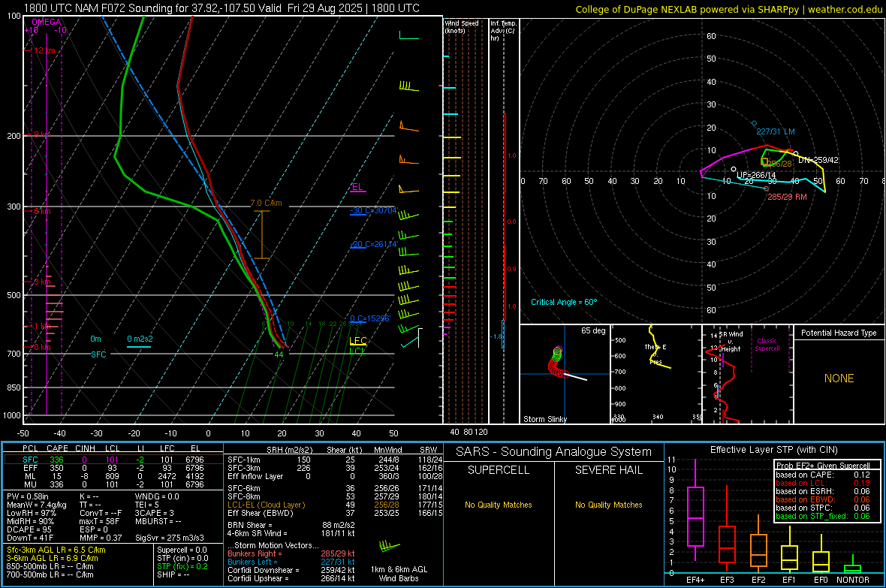Click the Prob EF2+ Given Supercell header
886x588 pixels.
(823, 466)
